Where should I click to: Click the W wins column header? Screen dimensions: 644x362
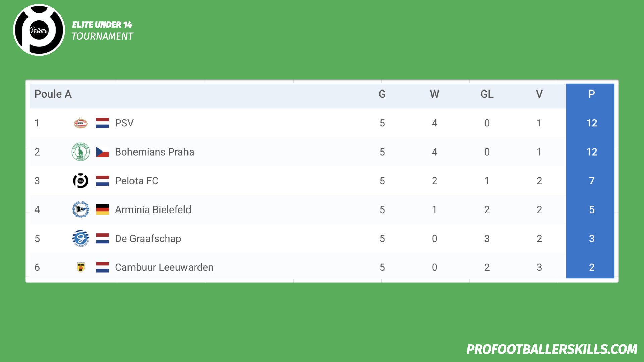pyautogui.click(x=434, y=94)
